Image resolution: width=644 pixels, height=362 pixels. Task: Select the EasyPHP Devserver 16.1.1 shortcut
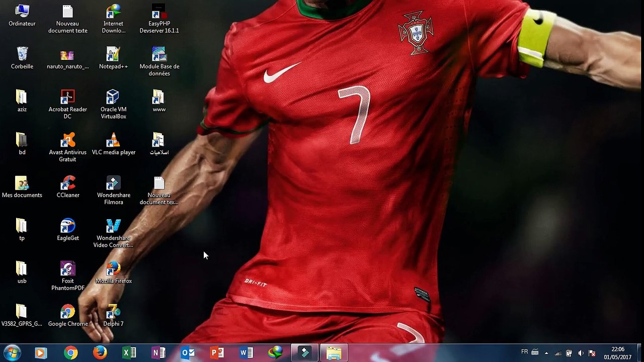coord(159,19)
